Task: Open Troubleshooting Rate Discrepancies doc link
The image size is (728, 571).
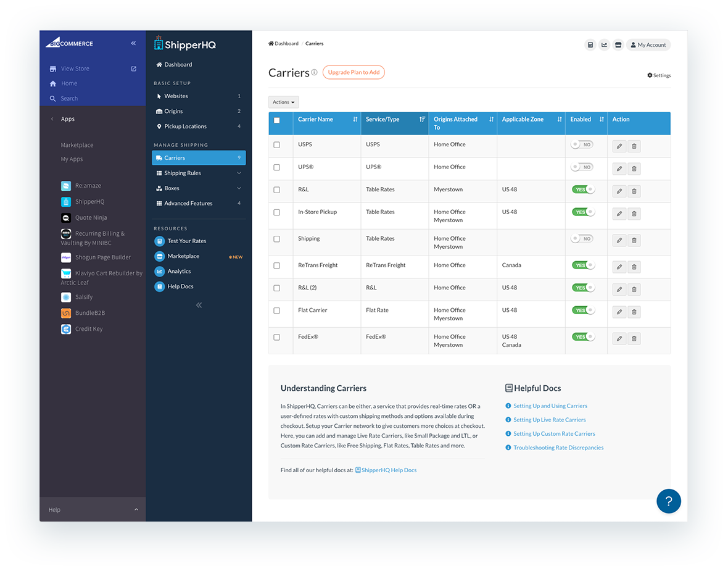Action: click(x=558, y=448)
